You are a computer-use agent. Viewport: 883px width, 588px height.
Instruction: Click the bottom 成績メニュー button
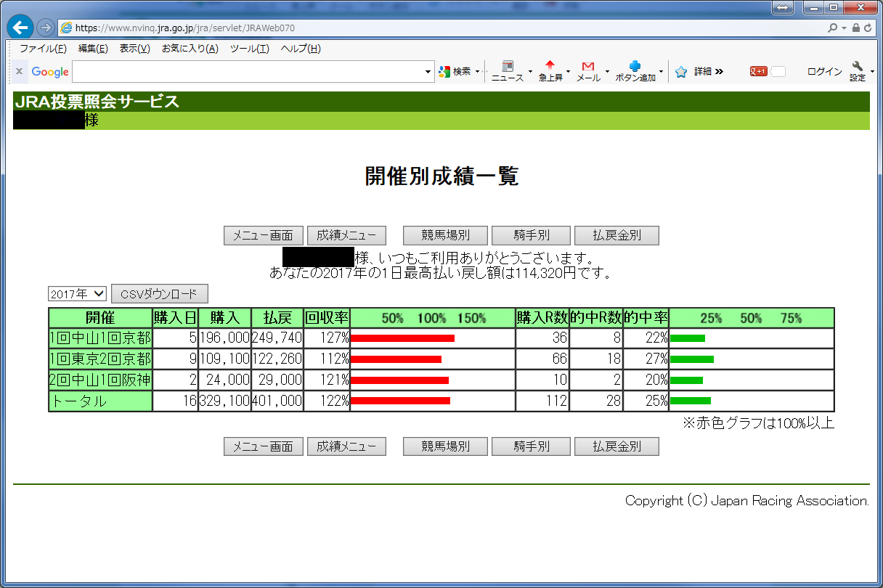346,446
